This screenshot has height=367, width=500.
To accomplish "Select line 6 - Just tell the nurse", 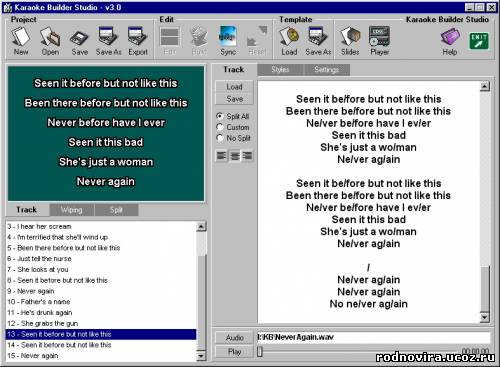I will click(101, 258).
